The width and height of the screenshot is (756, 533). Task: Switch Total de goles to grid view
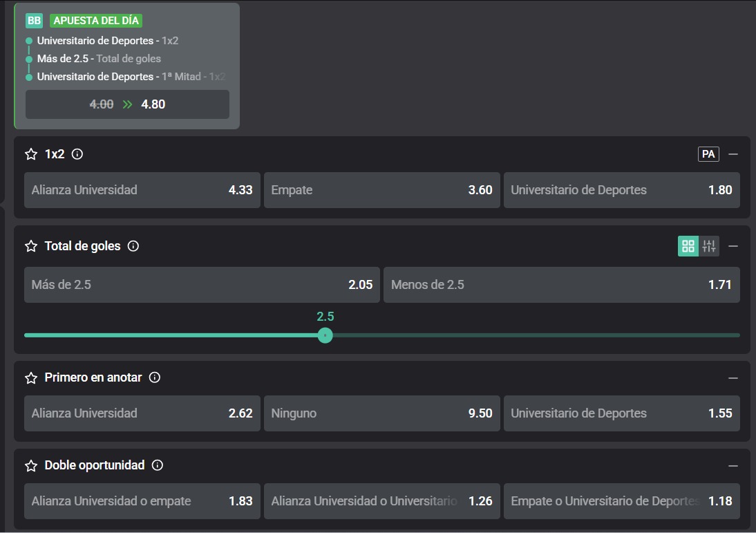click(x=688, y=247)
